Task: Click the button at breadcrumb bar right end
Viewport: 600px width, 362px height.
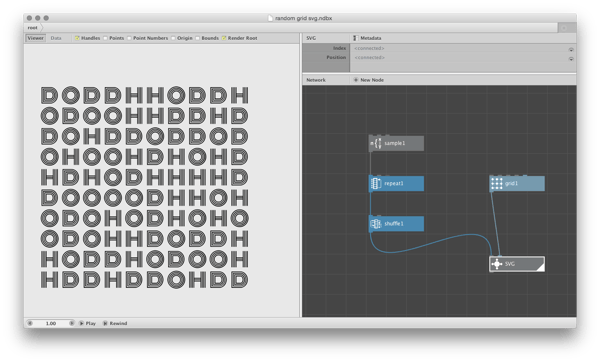Action: click(x=567, y=28)
